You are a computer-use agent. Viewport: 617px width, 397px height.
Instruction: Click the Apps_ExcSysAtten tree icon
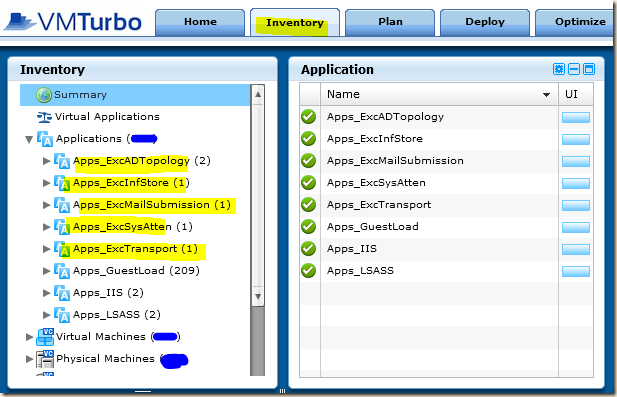pyautogui.click(x=62, y=227)
